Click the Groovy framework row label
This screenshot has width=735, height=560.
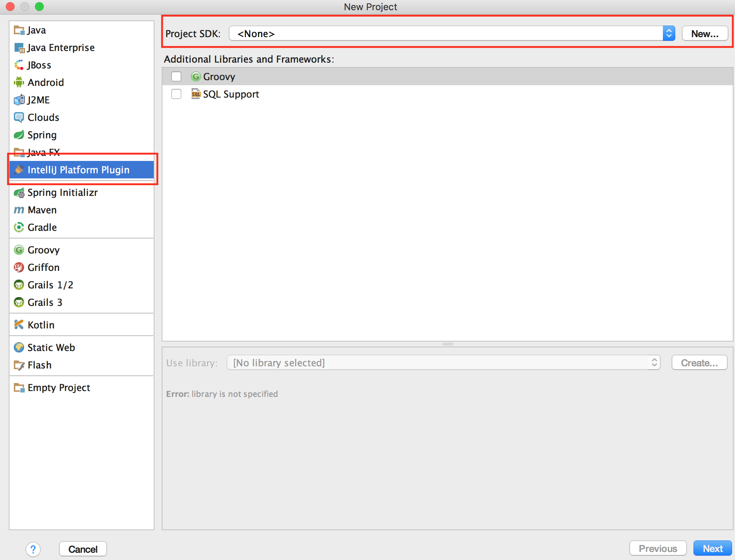click(219, 76)
